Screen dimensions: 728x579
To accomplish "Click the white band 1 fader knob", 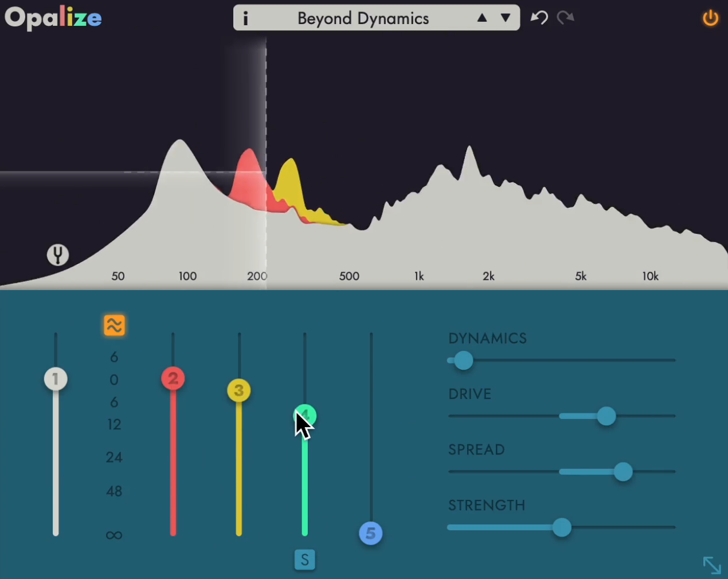I will [x=56, y=379].
